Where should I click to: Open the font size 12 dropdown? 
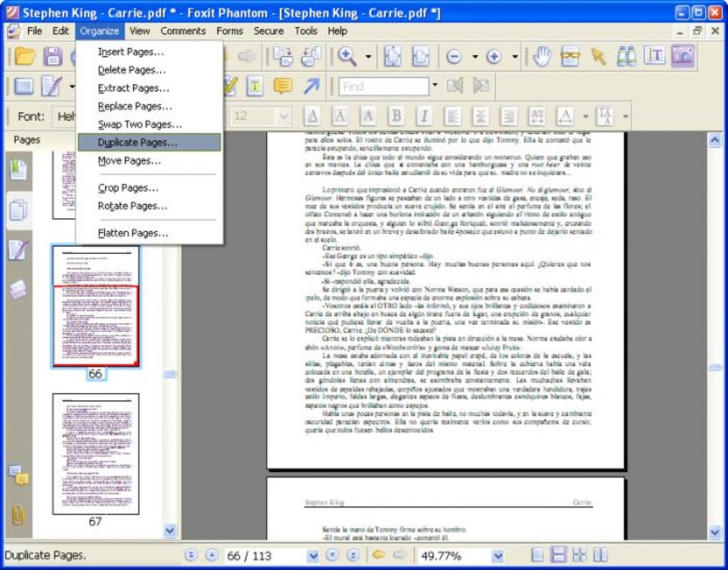(x=283, y=116)
